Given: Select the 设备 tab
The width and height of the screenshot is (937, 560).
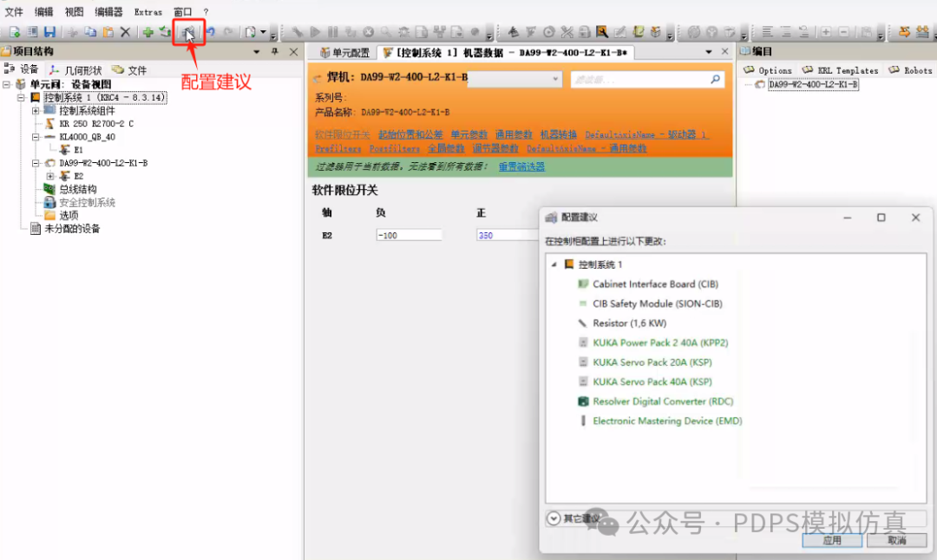Looking at the screenshot, I should [x=22, y=70].
